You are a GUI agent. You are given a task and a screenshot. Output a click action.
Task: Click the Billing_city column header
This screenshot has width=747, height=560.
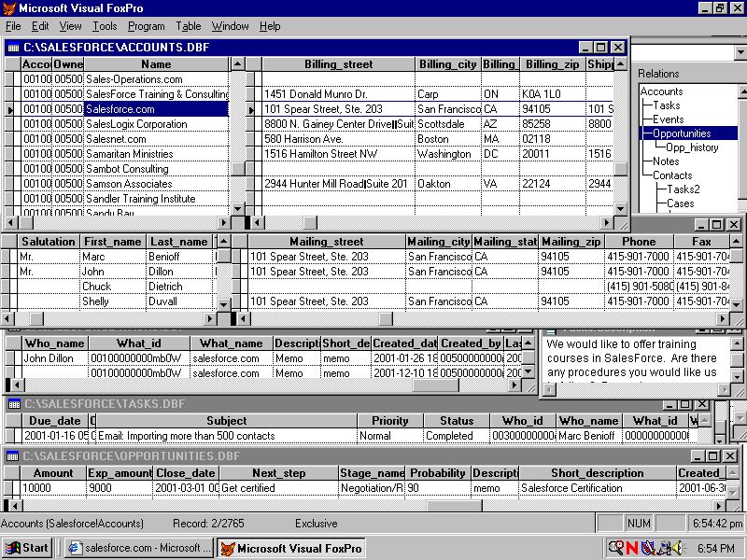tap(448, 64)
